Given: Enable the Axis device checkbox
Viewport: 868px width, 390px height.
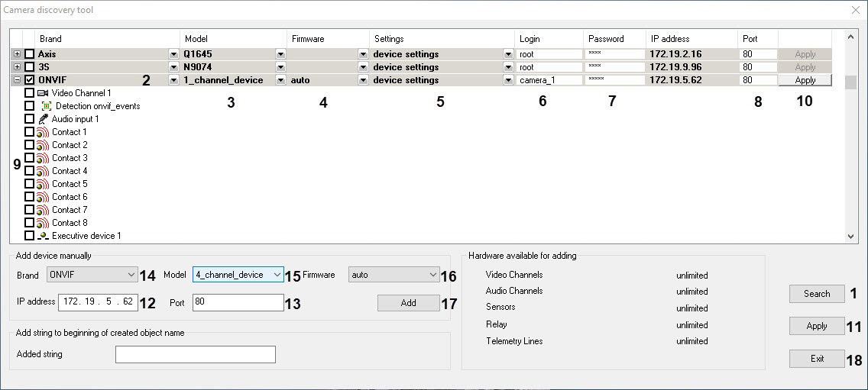Looking at the screenshot, I should tap(30, 54).
